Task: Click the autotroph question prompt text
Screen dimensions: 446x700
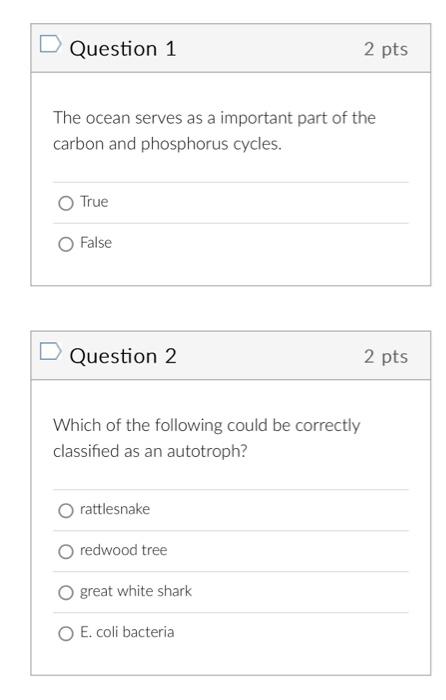Action: pos(206,438)
